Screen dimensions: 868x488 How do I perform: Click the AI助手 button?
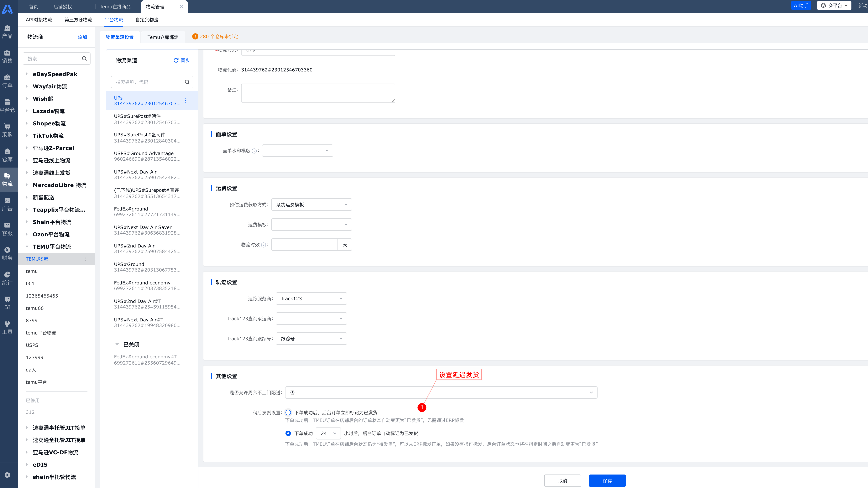(801, 5)
